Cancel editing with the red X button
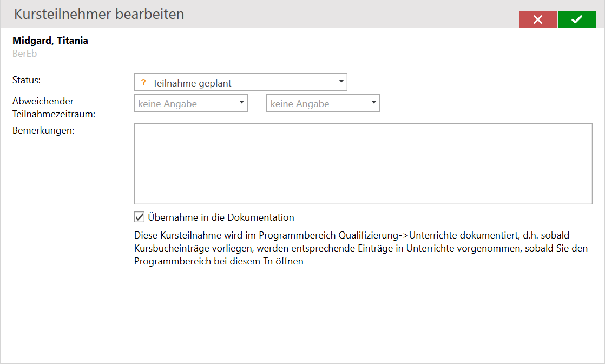The height and width of the screenshot is (364, 605). coord(537,19)
